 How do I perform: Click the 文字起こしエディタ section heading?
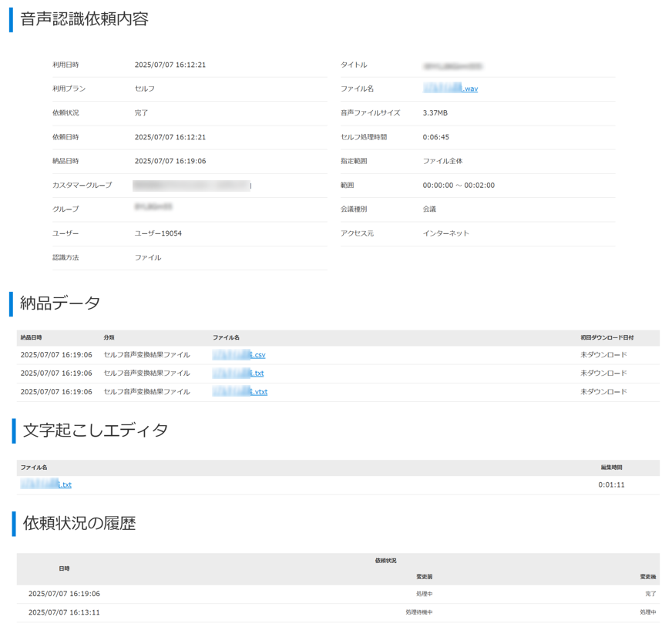click(x=95, y=431)
